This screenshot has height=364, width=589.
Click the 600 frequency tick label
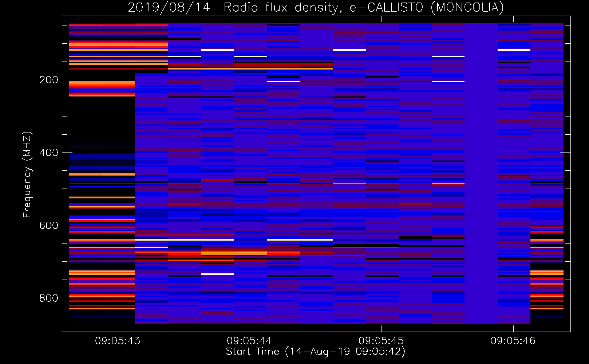point(49,225)
